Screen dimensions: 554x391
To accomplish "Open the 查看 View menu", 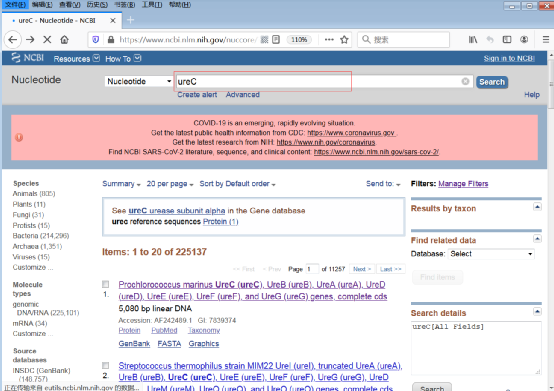I will [x=70, y=5].
